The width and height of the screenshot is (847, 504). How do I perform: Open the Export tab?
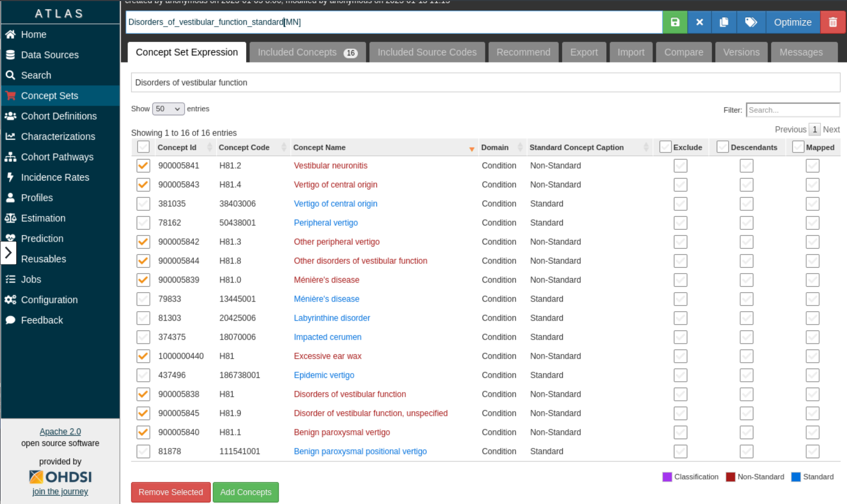(x=584, y=52)
